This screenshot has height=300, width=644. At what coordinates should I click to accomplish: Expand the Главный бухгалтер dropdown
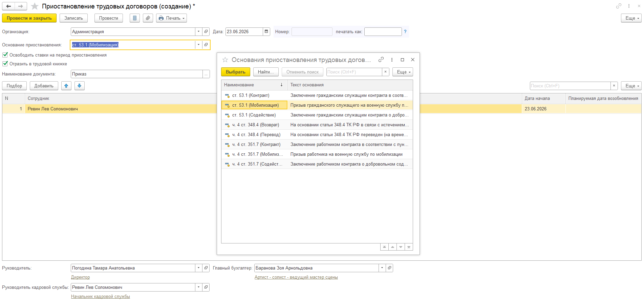coord(382,268)
